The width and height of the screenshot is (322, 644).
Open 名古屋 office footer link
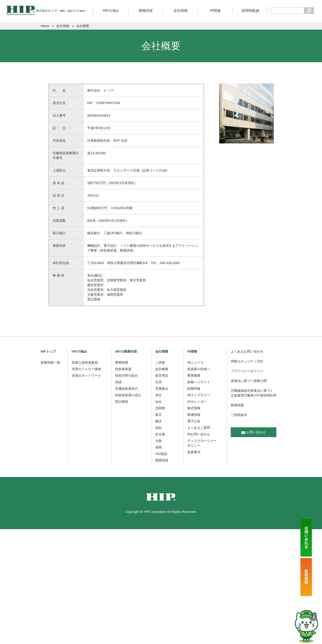tap(160, 434)
